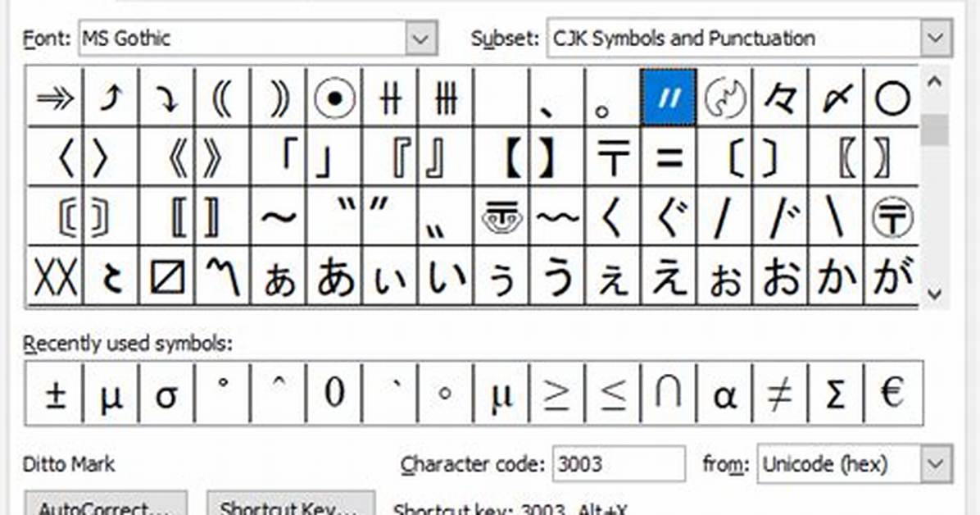Viewport: 980px width, 515px height.
Task: Insert recent digit 0 symbol
Action: click(x=334, y=394)
